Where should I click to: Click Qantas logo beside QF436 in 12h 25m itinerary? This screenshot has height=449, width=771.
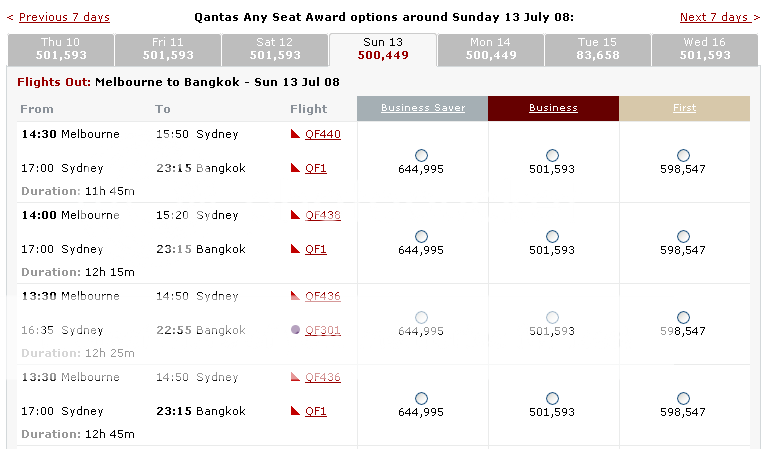click(x=295, y=296)
